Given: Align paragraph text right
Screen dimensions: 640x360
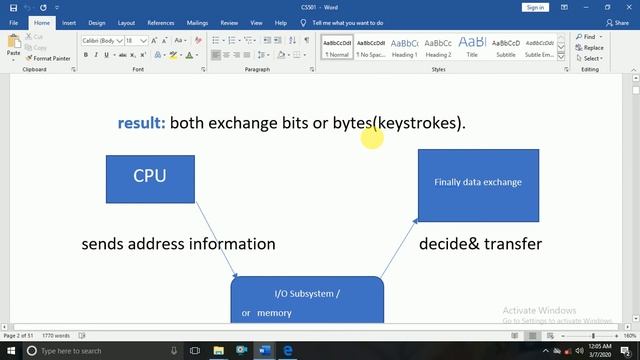Looking at the screenshot, I should coord(236,55).
